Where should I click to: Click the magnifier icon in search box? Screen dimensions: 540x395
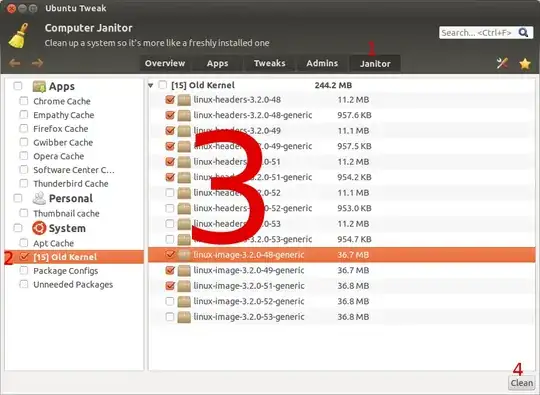(x=523, y=33)
